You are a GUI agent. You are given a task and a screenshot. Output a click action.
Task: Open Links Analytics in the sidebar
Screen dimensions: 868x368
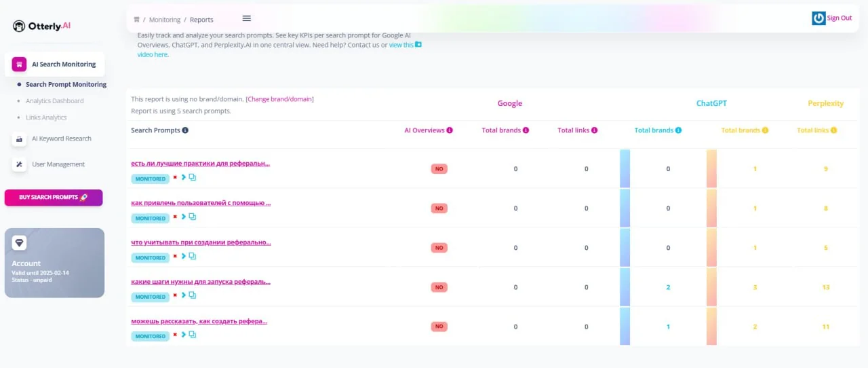coord(46,117)
